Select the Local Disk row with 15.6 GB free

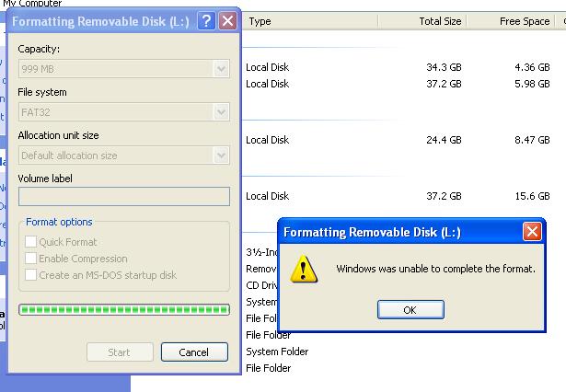pos(398,196)
